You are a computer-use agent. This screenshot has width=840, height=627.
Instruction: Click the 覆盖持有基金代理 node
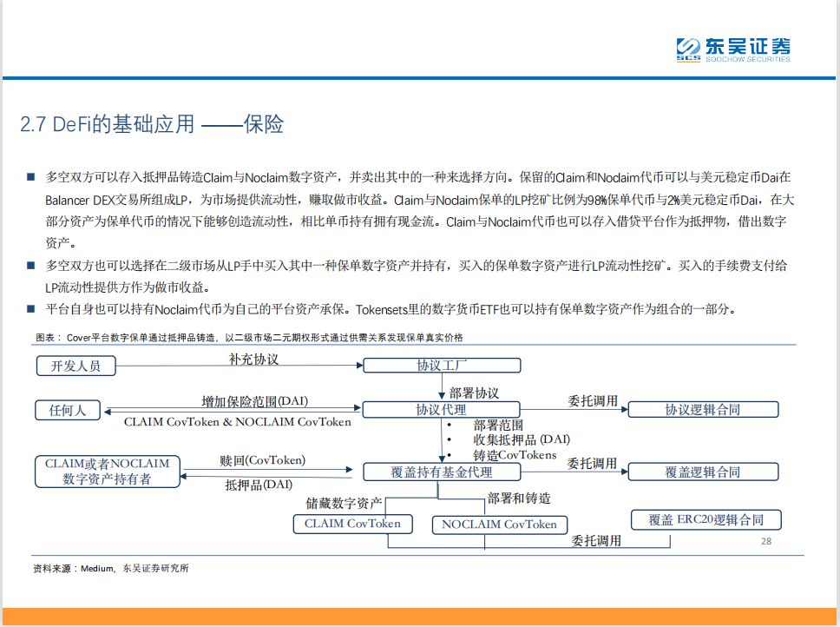pyautogui.click(x=442, y=472)
